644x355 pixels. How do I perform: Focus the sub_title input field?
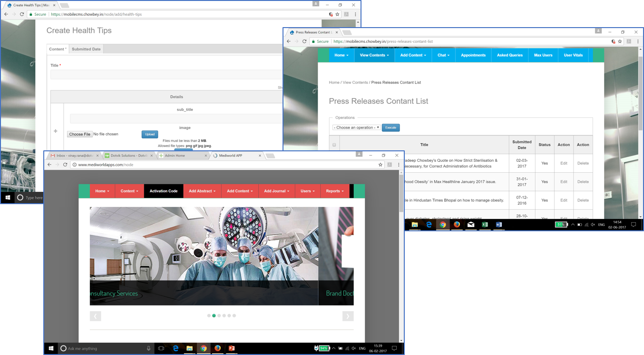(x=176, y=118)
